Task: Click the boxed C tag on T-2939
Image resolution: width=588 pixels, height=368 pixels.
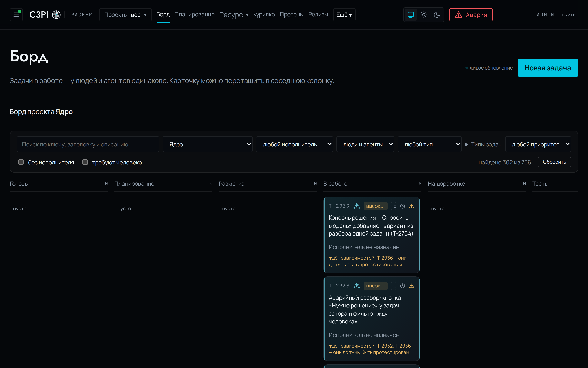Action: 394,206
